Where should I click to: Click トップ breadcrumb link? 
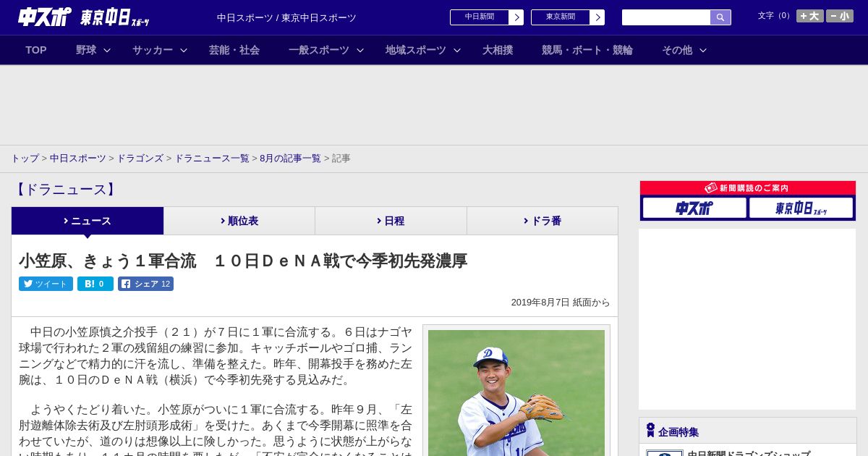(x=25, y=159)
